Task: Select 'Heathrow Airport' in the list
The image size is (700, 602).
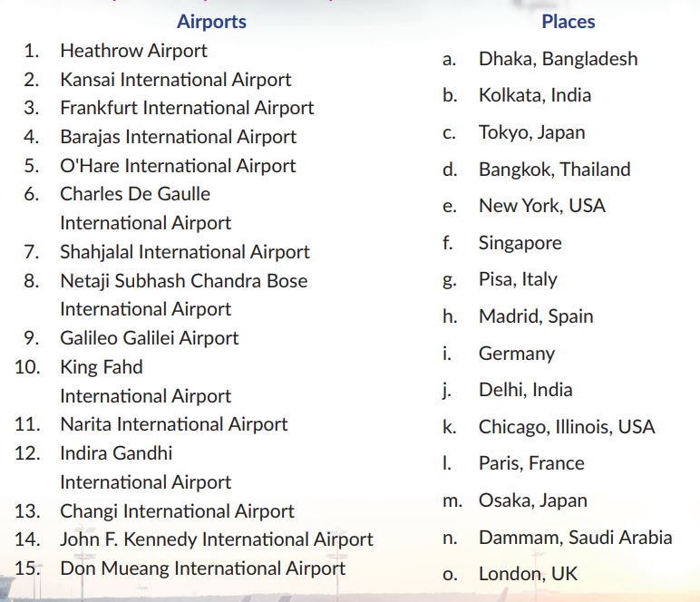Action: pyautogui.click(x=133, y=51)
